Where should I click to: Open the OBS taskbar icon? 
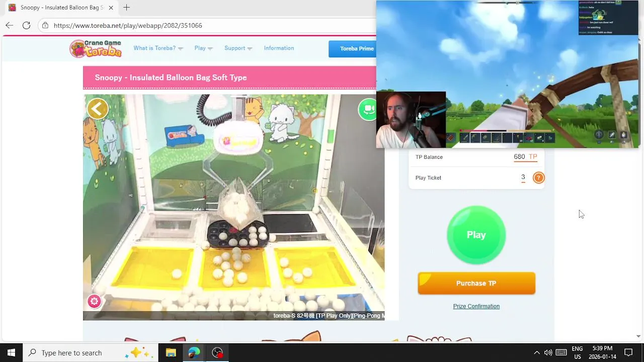[x=217, y=352]
